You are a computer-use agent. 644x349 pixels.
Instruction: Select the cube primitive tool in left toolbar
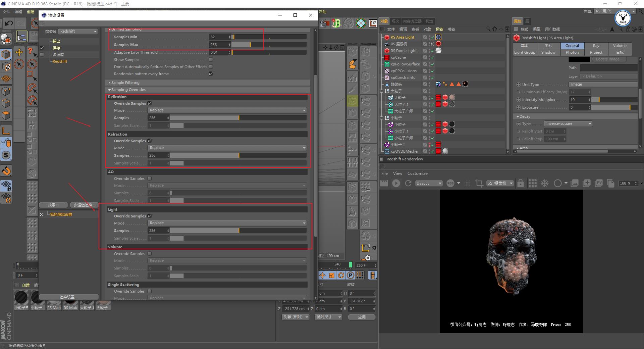6,54
